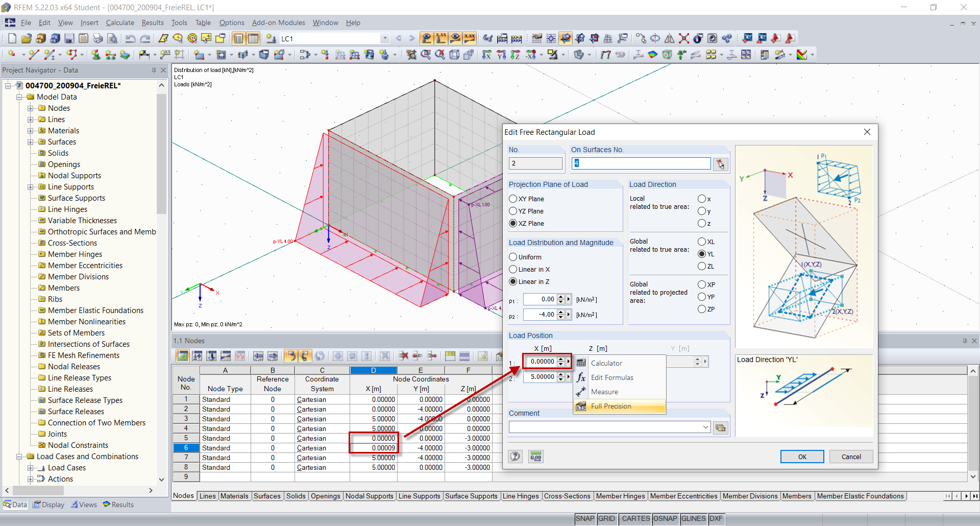Choose the Uniform load distribution

click(513, 257)
